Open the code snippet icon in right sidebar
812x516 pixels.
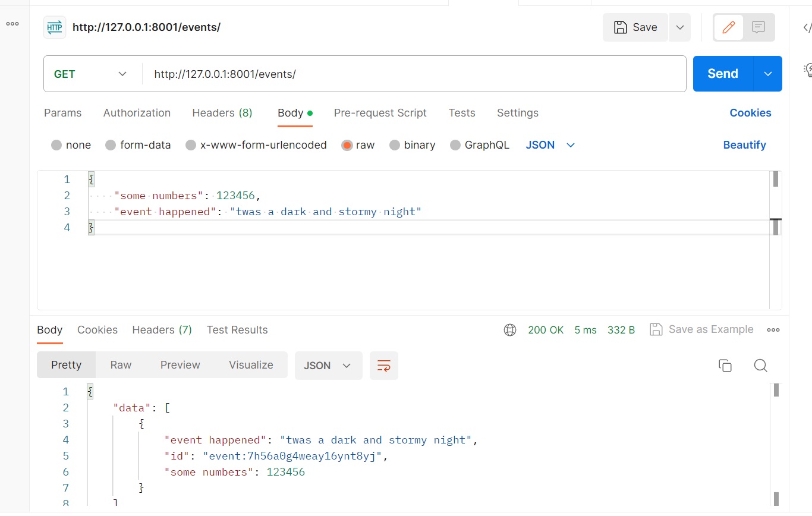click(807, 27)
